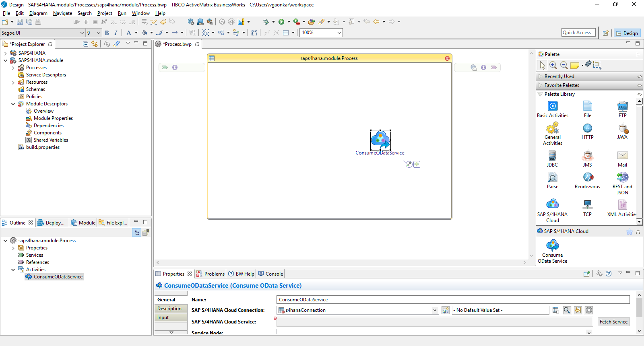Viewport: 644px width, 346px height.
Task: Pin SAP S/4HANA Cloud palette as favorite
Action: 629,231
